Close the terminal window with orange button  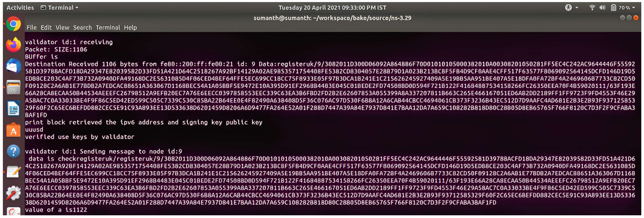pyautogui.click(x=636, y=18)
